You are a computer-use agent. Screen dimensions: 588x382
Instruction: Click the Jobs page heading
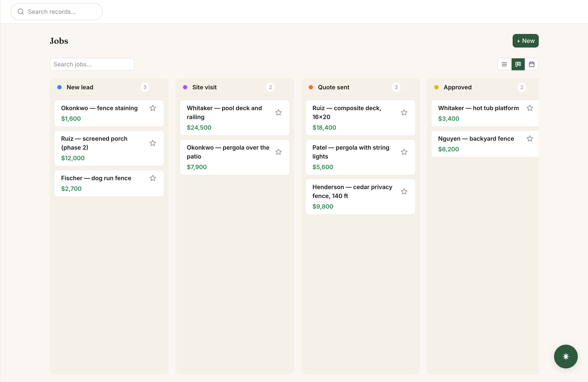click(x=59, y=41)
